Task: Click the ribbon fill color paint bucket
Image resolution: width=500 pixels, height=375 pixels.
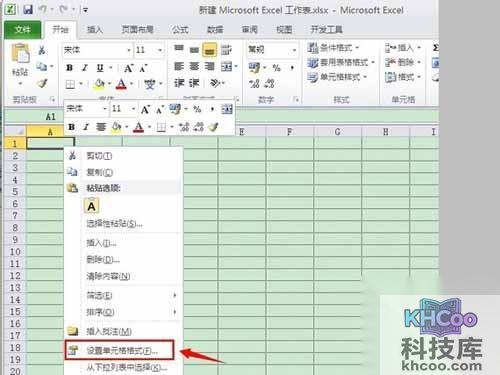Action: coord(99,84)
